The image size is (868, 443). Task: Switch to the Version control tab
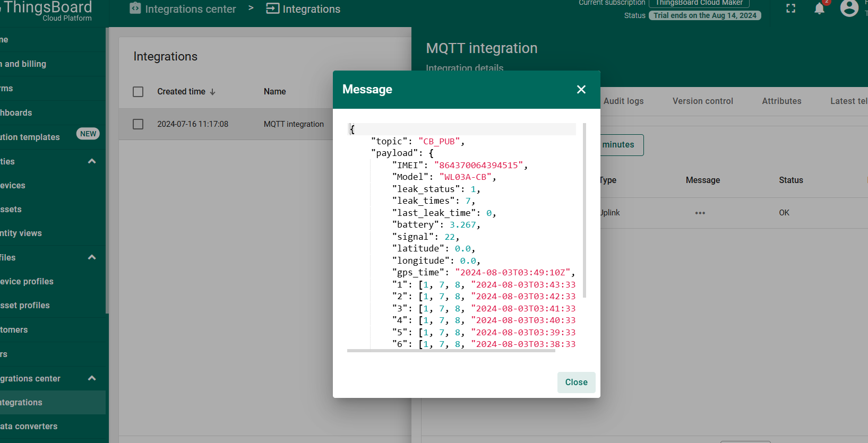[x=702, y=101]
